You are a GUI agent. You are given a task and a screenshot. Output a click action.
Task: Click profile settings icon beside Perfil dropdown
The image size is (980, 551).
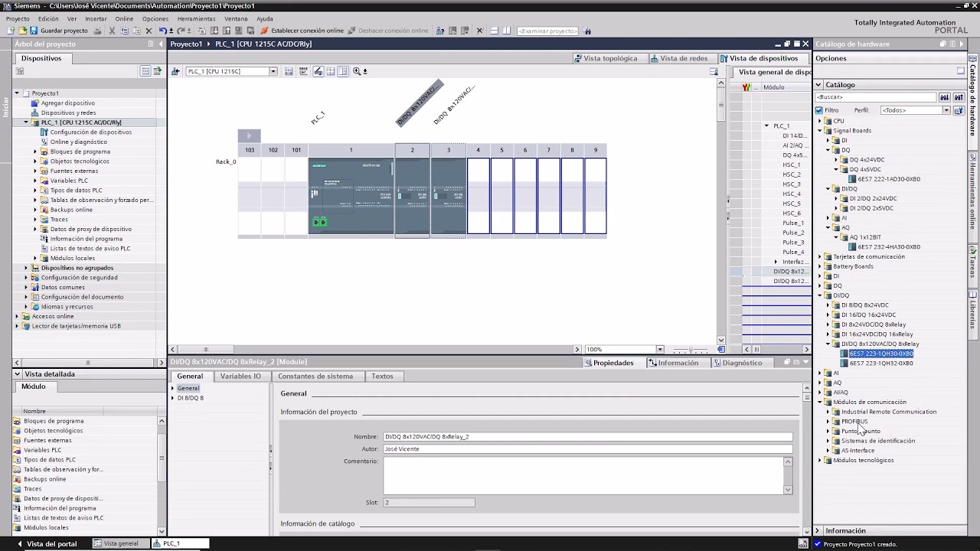[x=958, y=110]
